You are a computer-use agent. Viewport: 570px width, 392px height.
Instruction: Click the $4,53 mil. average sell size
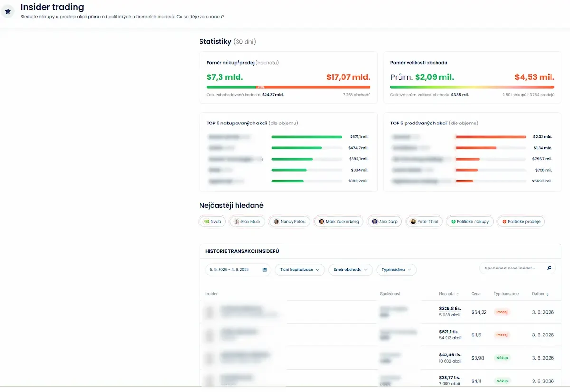point(534,77)
